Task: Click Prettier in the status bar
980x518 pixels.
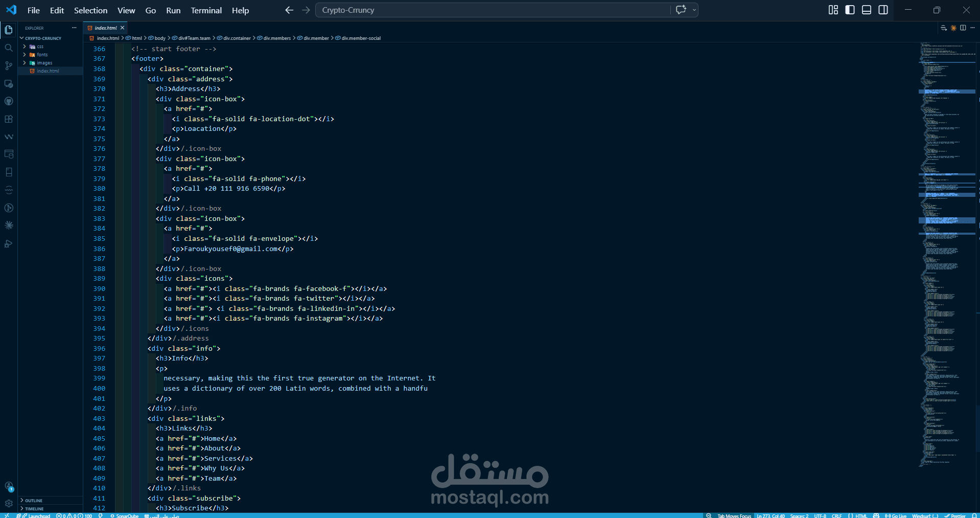Action: (955, 515)
